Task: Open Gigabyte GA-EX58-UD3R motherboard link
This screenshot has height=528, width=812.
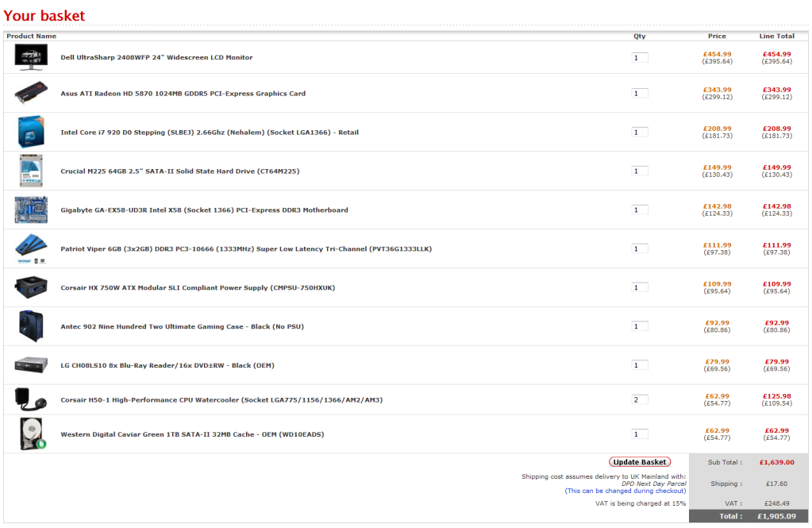Action: point(204,210)
